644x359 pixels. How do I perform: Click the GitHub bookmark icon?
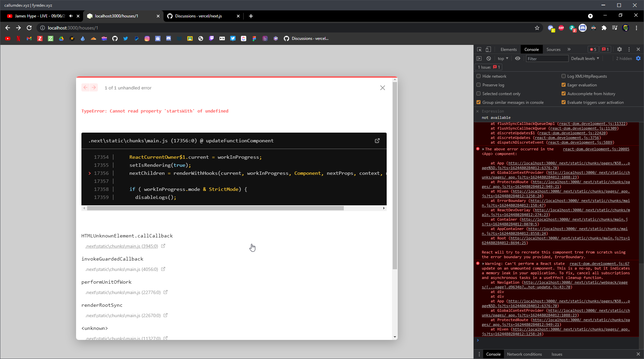click(x=115, y=39)
